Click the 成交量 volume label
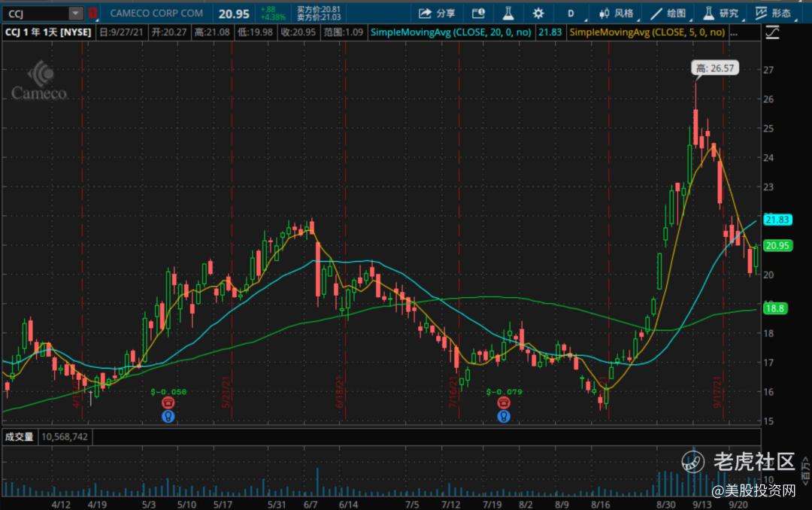Image resolution: width=812 pixels, height=510 pixels. click(x=19, y=437)
